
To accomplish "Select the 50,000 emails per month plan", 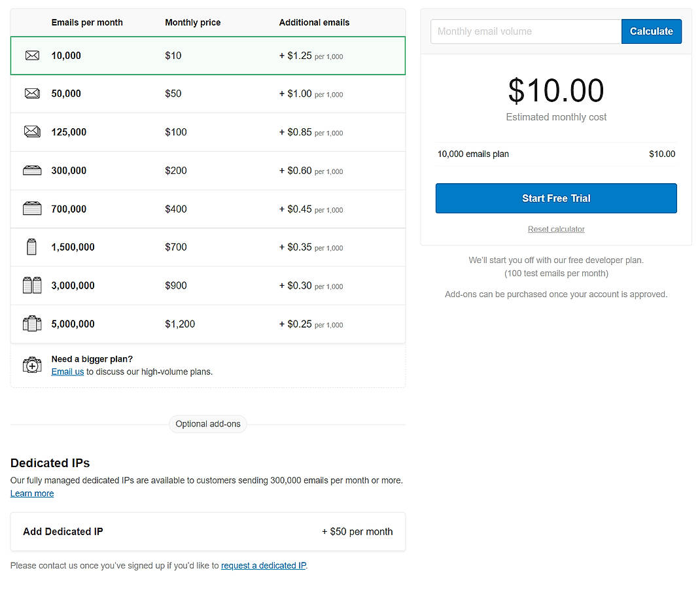I will click(207, 94).
